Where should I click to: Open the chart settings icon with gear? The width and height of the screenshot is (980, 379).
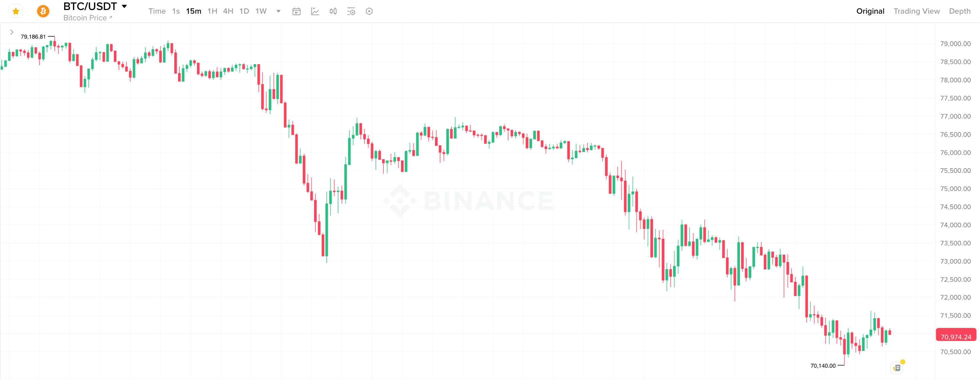351,11
